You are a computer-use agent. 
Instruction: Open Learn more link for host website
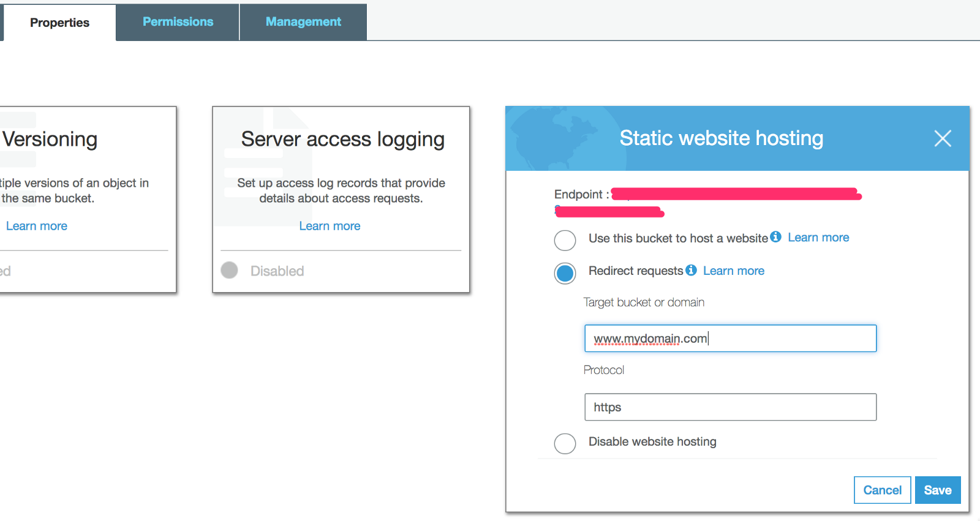pyautogui.click(x=818, y=238)
